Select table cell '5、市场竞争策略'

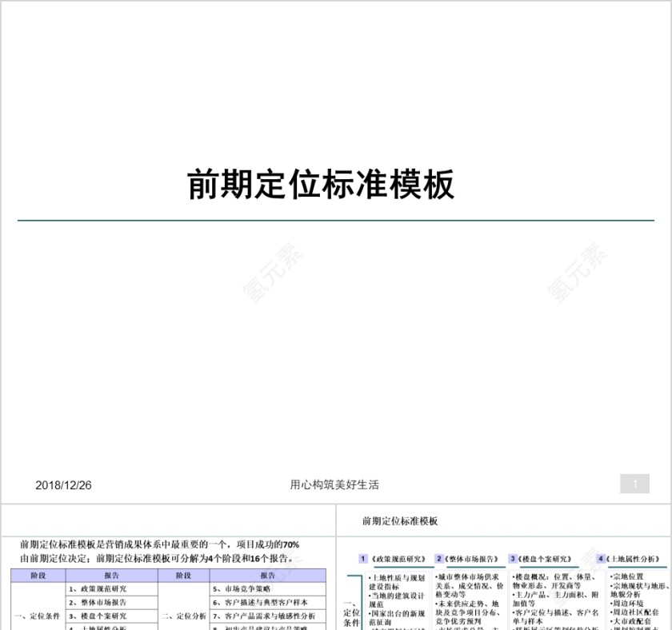coord(268,589)
